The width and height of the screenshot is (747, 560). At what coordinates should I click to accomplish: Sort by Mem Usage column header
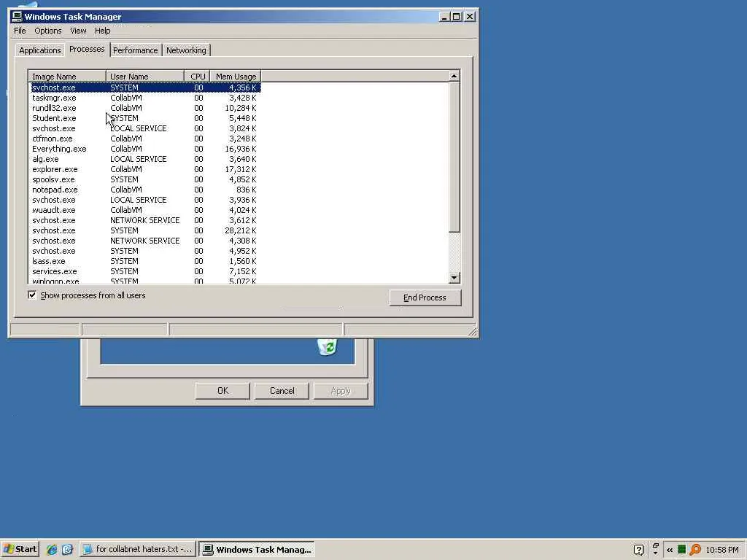[236, 76]
